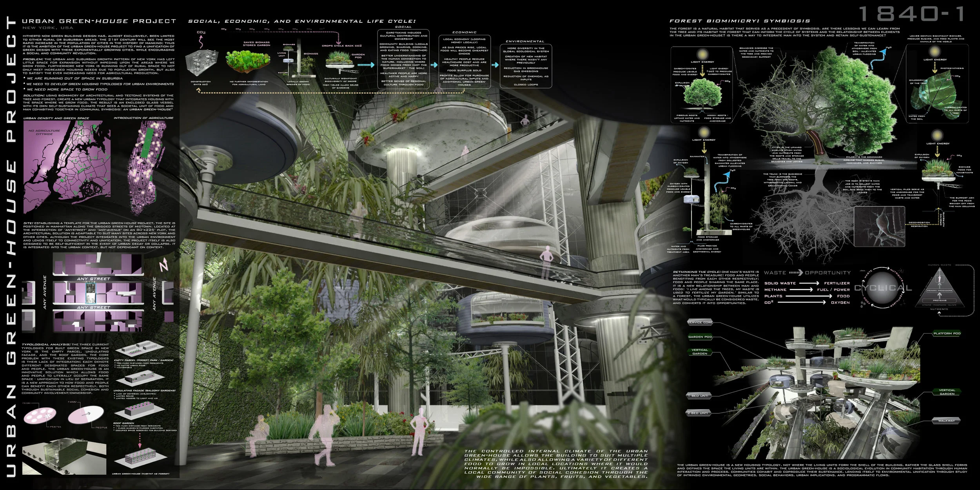Click the 'CROPS CYCLE BACK CO2' caption
Image resolution: width=980 pixels, height=490 pixels.
tap(342, 46)
